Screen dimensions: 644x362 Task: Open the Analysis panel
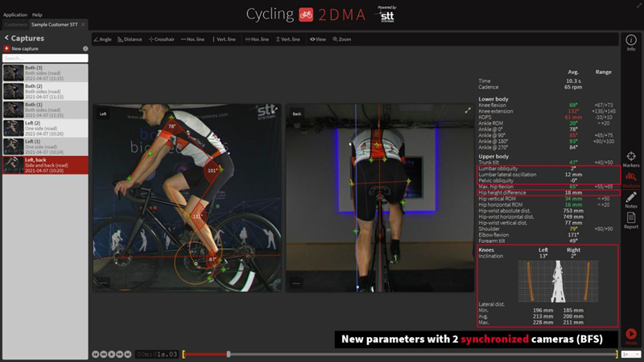point(631,179)
